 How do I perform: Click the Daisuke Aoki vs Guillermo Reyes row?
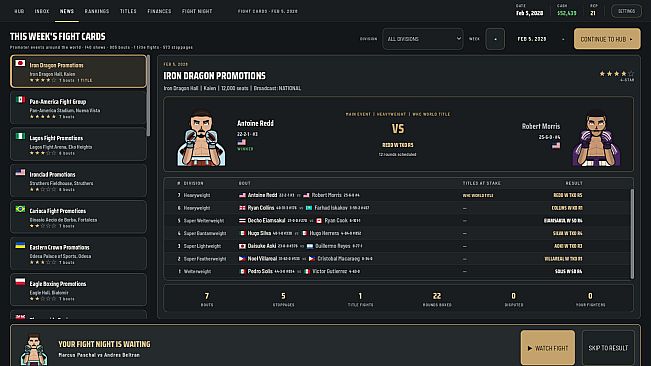pyautogui.click(x=397, y=246)
